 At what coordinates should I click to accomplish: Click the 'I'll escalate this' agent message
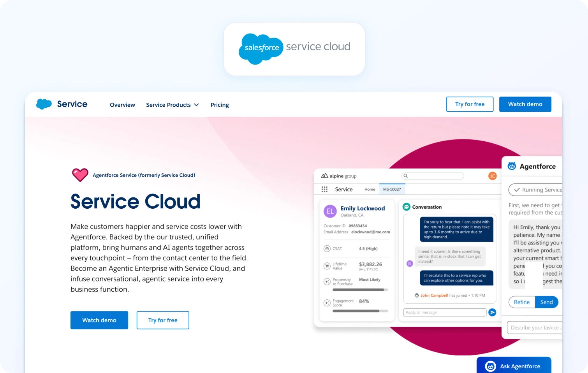[x=456, y=278]
